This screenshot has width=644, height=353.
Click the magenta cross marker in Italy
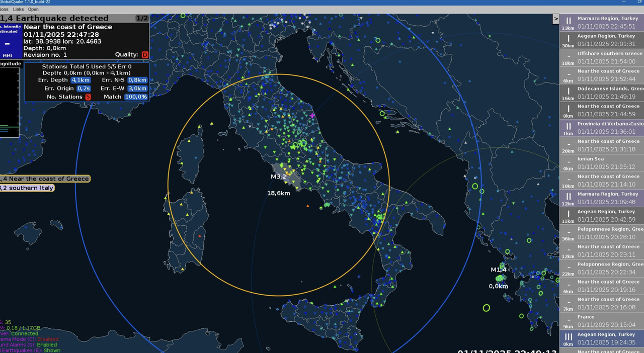(312, 116)
